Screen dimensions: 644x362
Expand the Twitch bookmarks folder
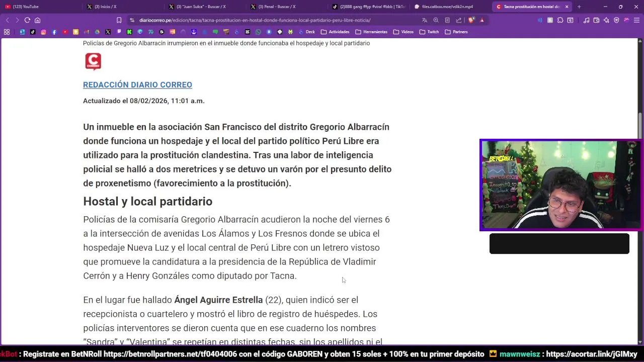(430, 32)
